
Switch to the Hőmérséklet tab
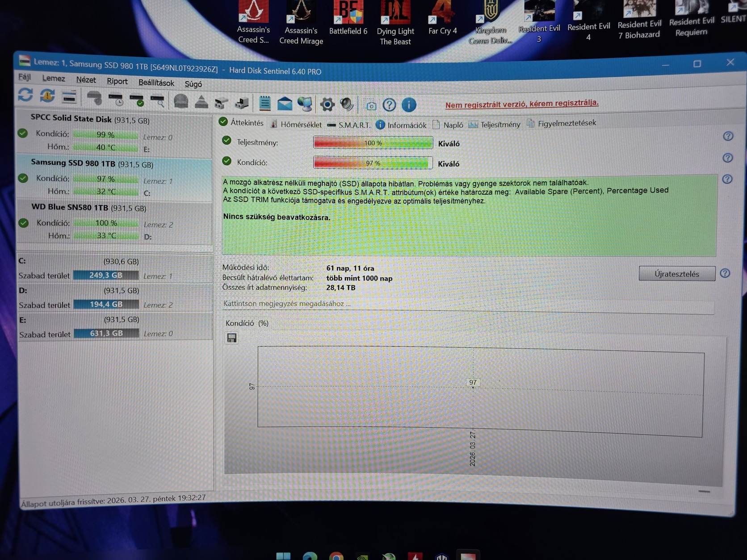click(x=296, y=124)
